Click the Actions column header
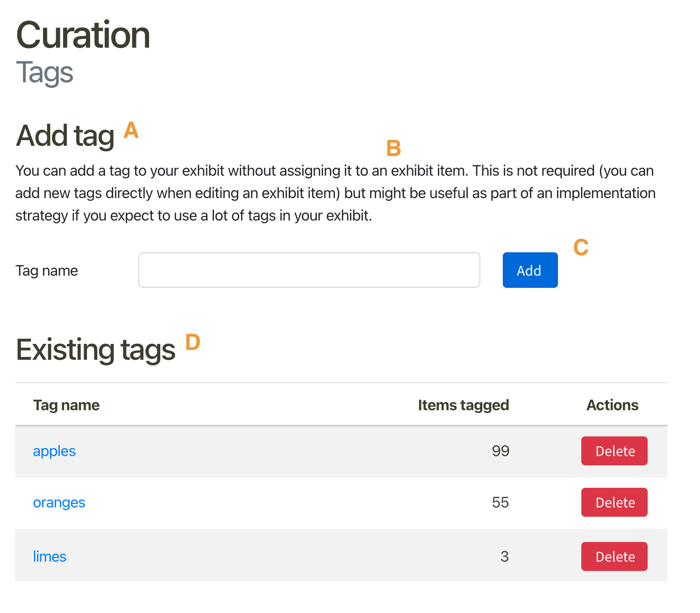This screenshot has width=700, height=613. click(x=612, y=405)
